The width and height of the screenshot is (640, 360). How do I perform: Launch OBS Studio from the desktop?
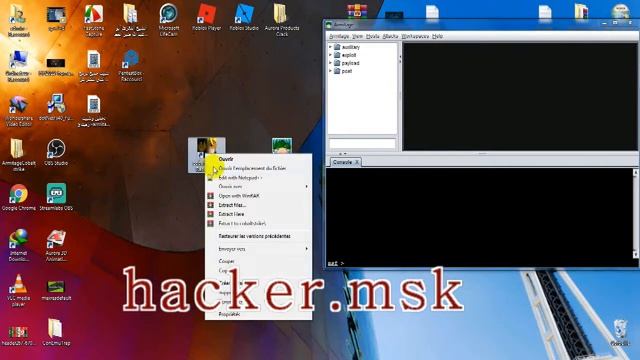click(x=56, y=152)
